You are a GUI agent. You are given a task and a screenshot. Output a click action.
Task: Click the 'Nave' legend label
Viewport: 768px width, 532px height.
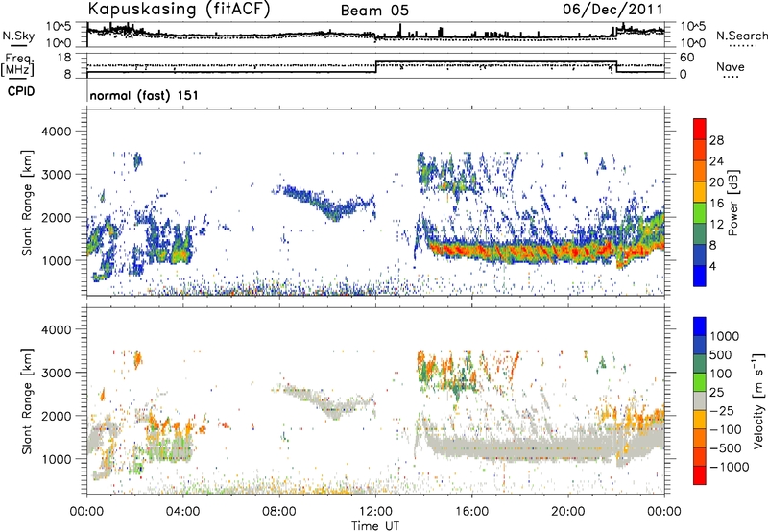(731, 67)
